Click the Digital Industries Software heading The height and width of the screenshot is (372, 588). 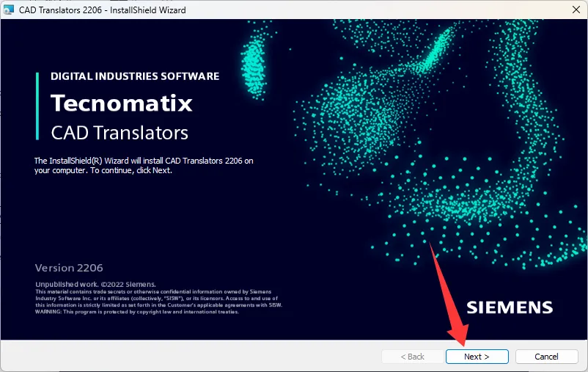(135, 76)
